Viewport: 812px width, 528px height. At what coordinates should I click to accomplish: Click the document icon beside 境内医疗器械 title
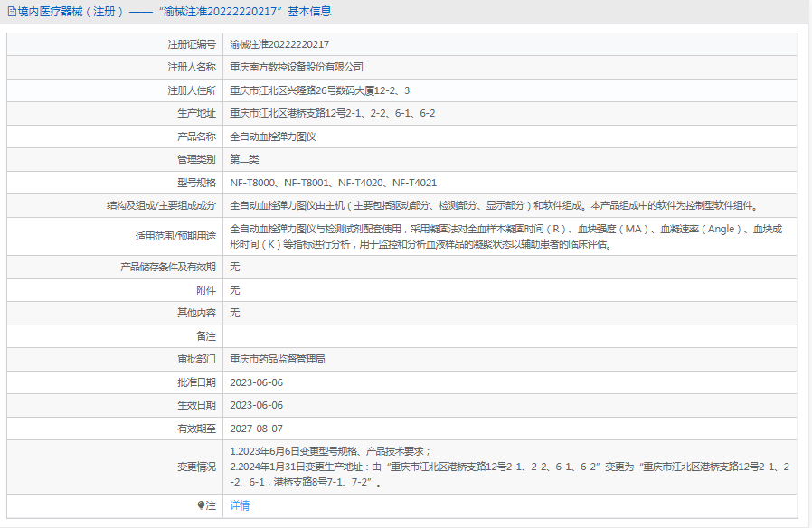tap(11, 12)
